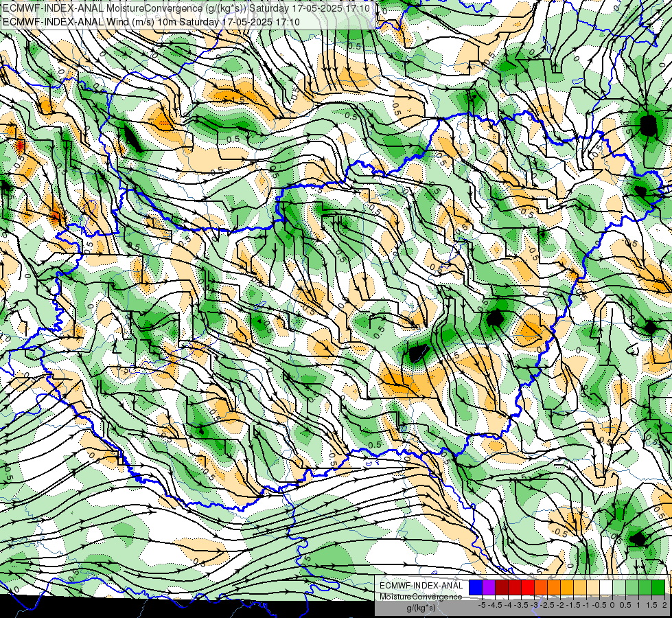Viewport: 672px width, 618px height.
Task: Click MoistureConvergence label in the legend
Action: [x=421, y=597]
